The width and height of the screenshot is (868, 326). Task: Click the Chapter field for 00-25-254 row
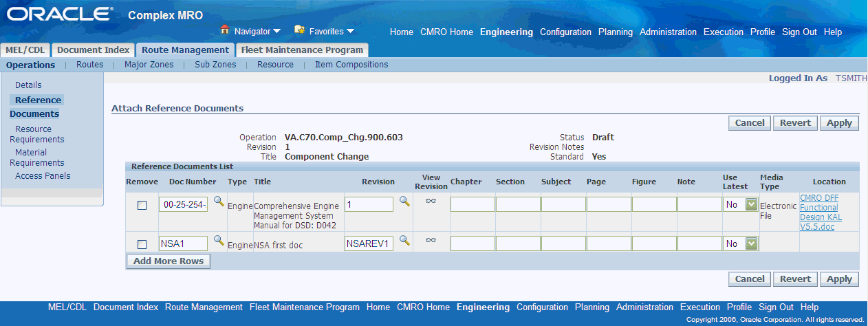point(473,204)
